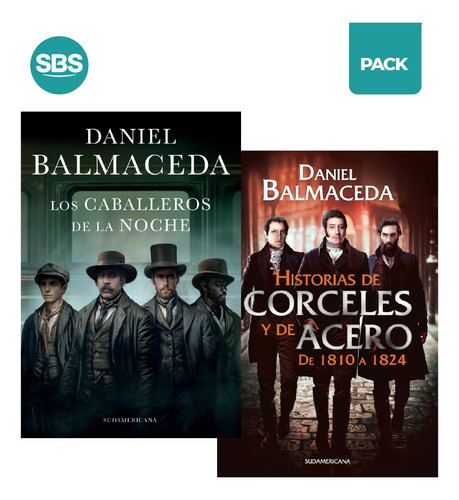Click Daniel Balmaceda name on right book
Image resolution: width=459 pixels, height=500 pixels.
(x=328, y=183)
